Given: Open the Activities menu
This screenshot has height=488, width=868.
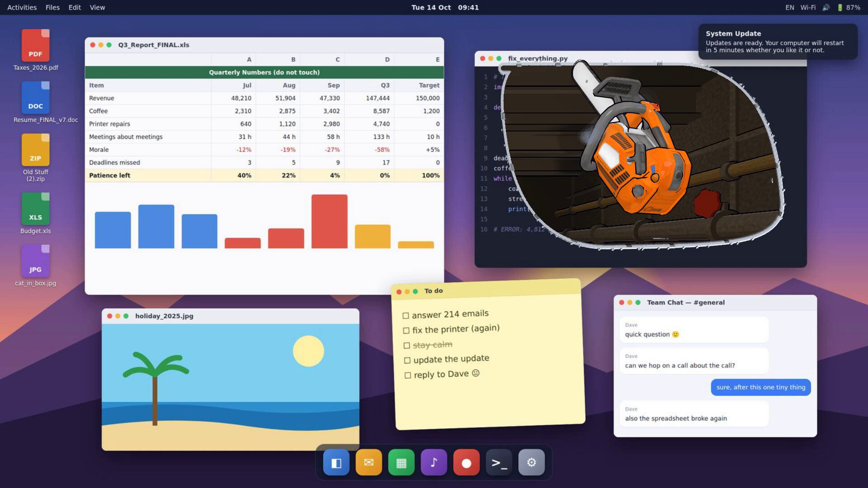Looking at the screenshot, I should coord(22,7).
